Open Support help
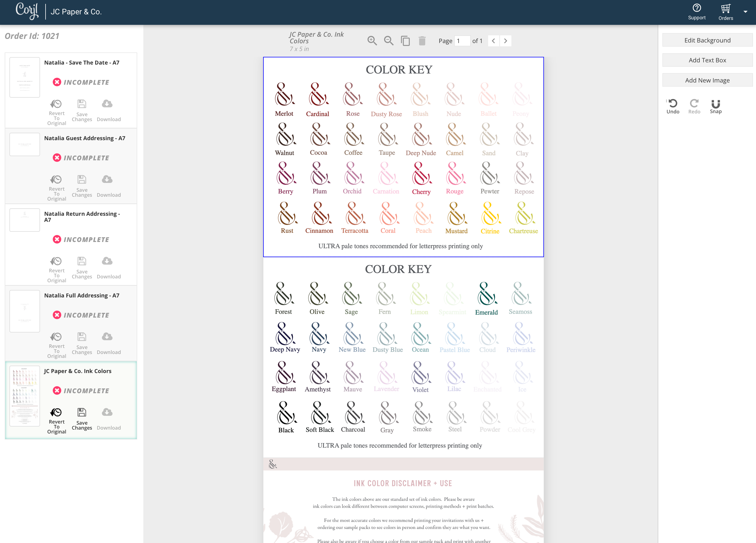This screenshot has height=543, width=756. pos(697,11)
